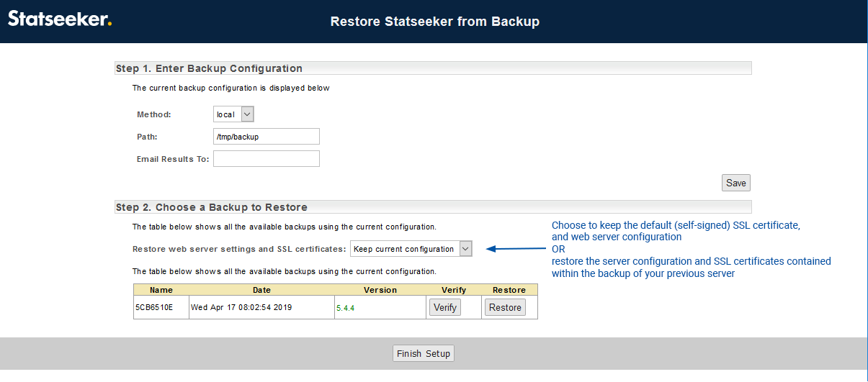Image resolution: width=868 pixels, height=382 pixels.
Task: Click the Name column header
Action: click(x=161, y=290)
